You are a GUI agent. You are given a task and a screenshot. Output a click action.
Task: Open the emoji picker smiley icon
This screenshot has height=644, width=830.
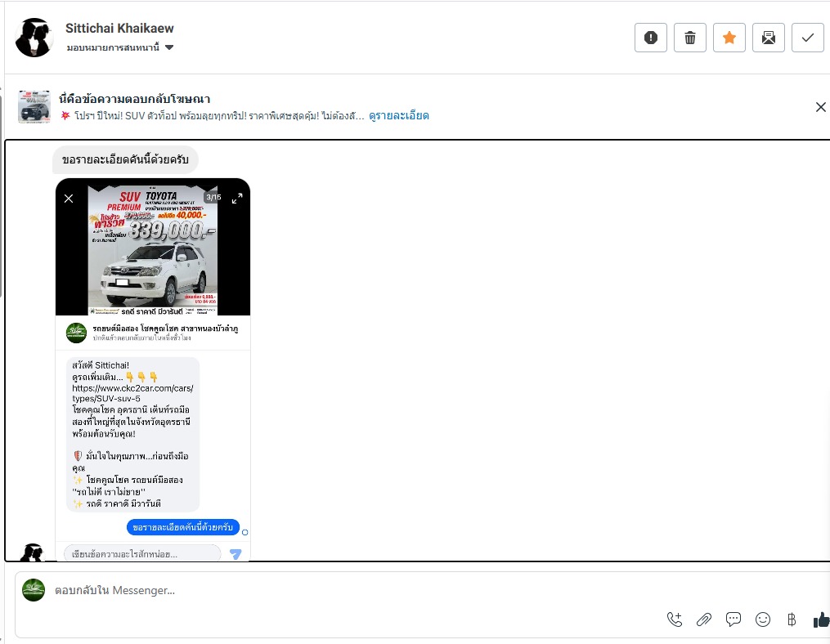(763, 619)
